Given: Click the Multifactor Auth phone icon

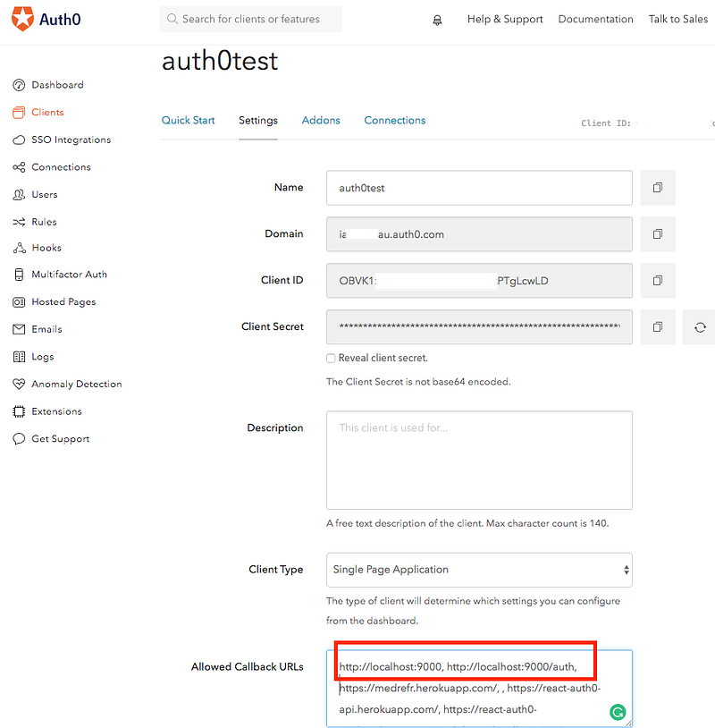Looking at the screenshot, I should click(19, 275).
